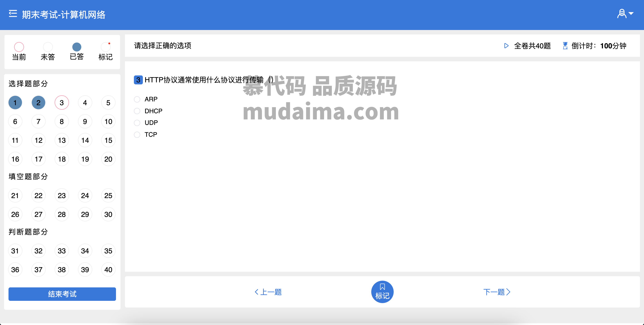Click the 当前 pink-outlined legend circle
The width and height of the screenshot is (644, 325).
[19, 47]
